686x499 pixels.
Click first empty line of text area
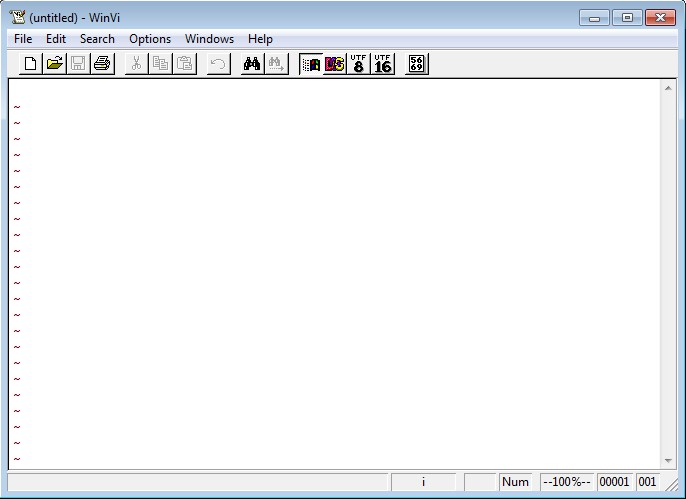tap(335, 91)
